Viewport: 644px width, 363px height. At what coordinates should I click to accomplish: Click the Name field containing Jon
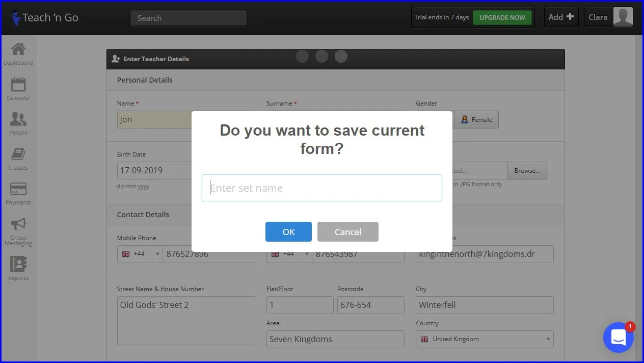155,119
